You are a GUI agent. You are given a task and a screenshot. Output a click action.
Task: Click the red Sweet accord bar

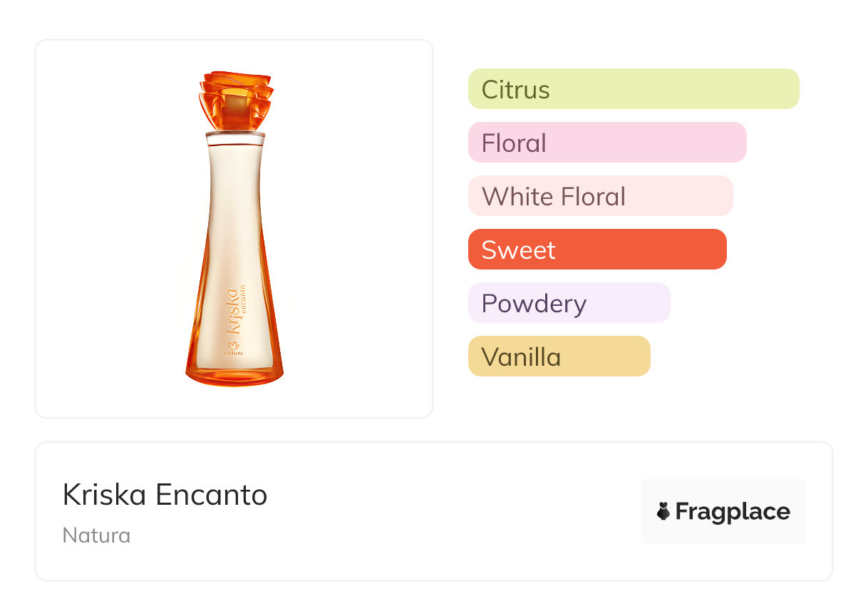(x=597, y=250)
